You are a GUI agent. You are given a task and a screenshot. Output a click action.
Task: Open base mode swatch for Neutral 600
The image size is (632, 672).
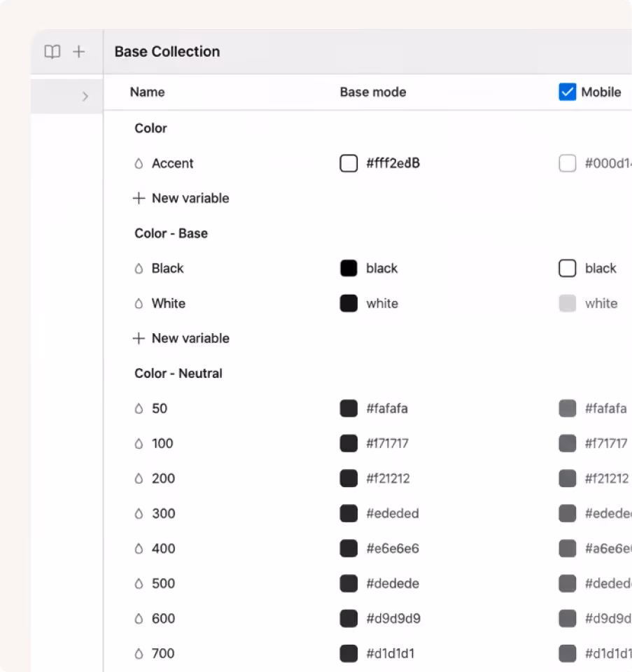coord(349,618)
